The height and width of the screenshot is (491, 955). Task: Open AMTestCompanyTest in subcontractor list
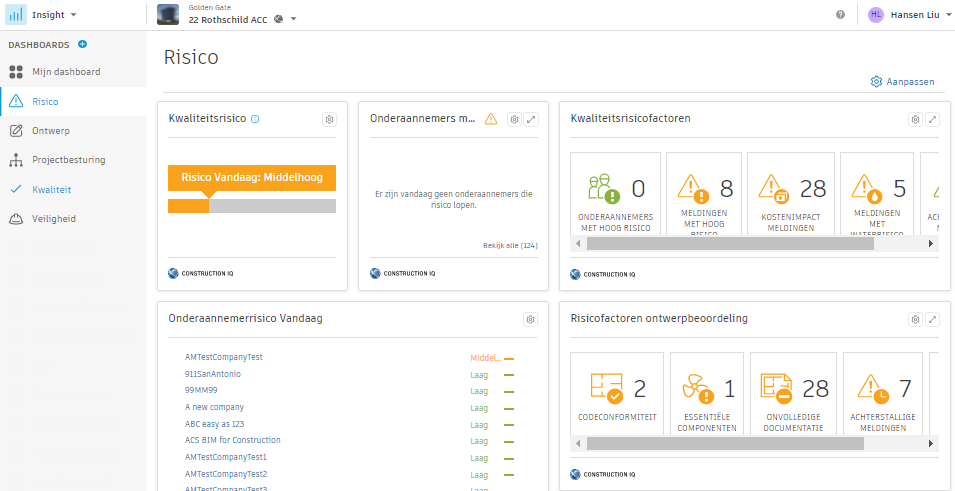223,357
